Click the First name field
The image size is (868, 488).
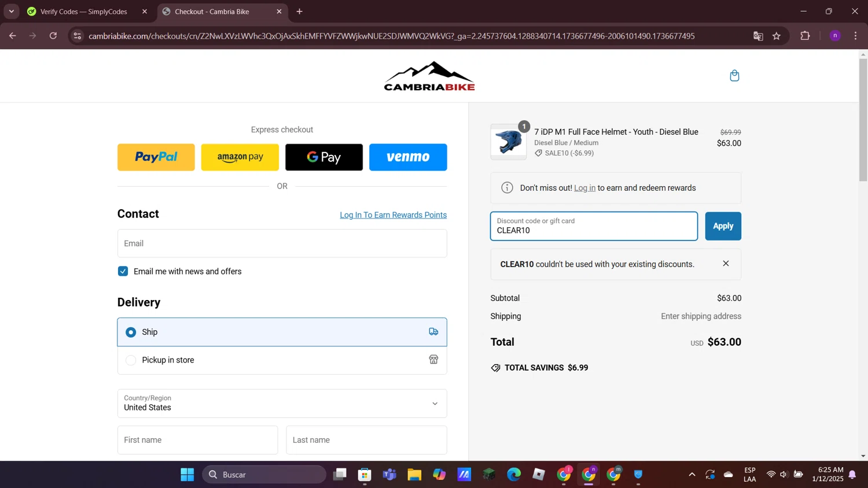pos(197,440)
